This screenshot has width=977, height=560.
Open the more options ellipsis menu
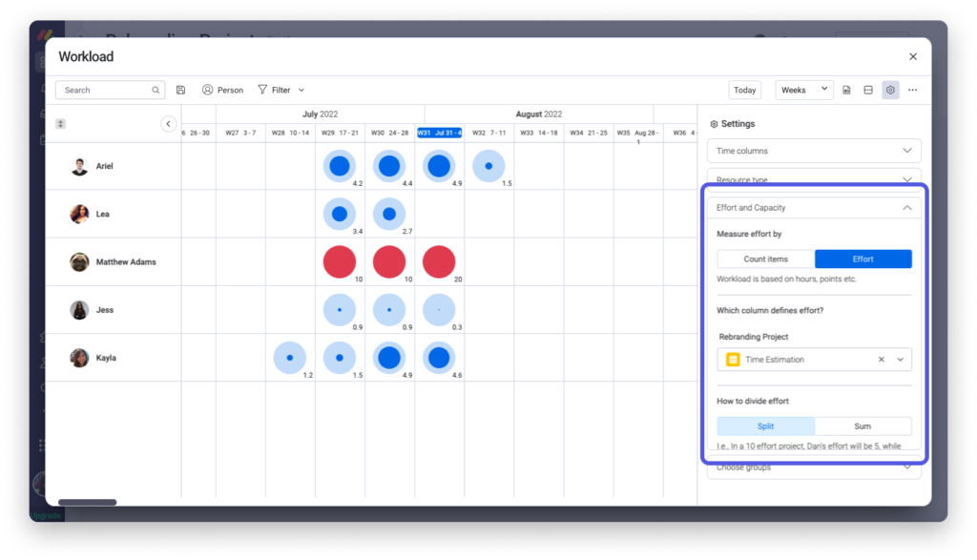pos(913,91)
